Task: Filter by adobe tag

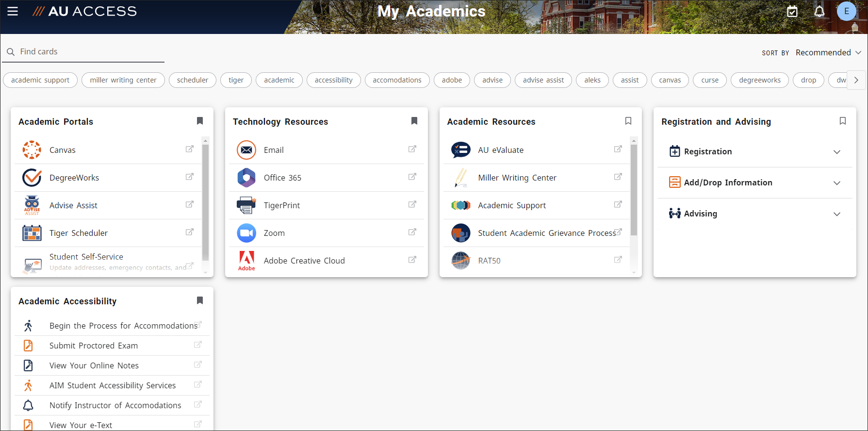Action: (x=452, y=80)
